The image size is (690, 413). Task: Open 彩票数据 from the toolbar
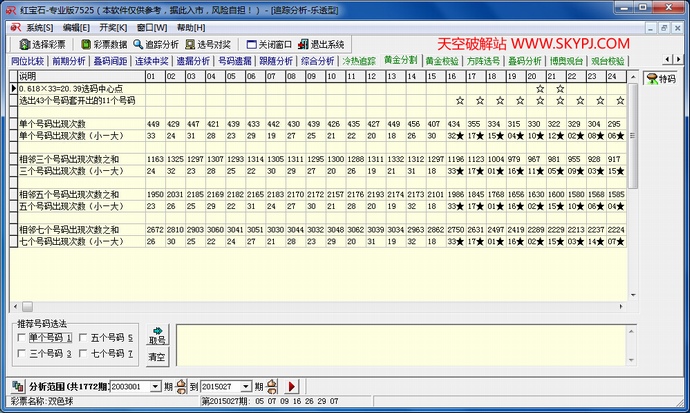point(103,45)
